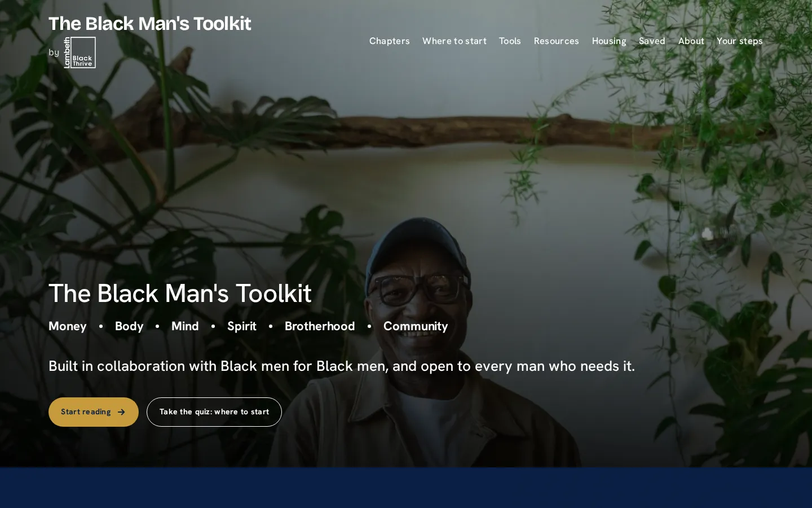Screen dimensions: 812x508
Task: Open the Chapters menu item
Action: point(390,41)
